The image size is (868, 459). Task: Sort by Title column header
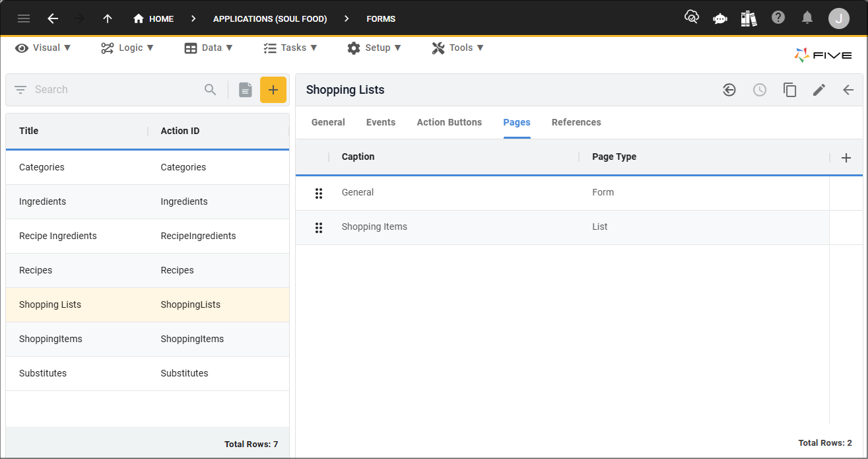coord(29,131)
